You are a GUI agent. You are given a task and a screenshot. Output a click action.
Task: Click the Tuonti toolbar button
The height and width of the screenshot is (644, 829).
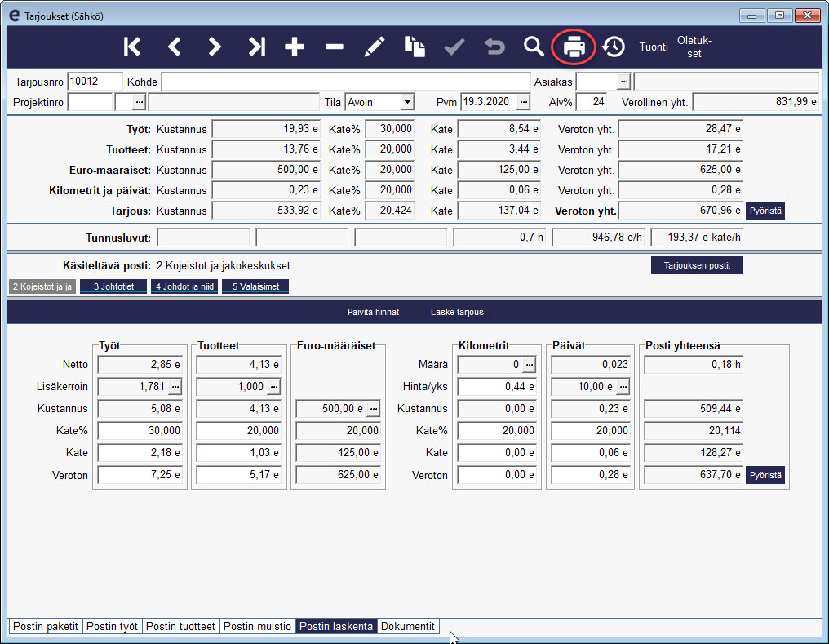coord(654,47)
